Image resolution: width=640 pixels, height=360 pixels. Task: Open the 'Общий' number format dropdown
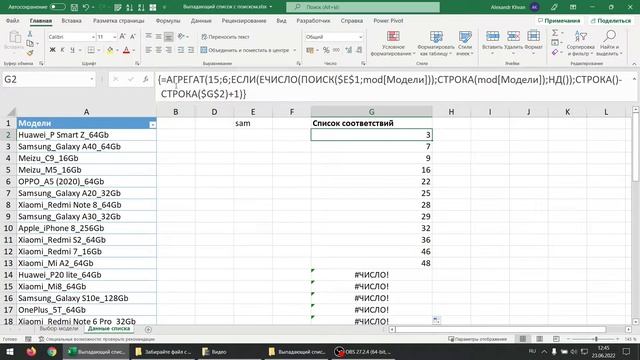tap(360, 37)
